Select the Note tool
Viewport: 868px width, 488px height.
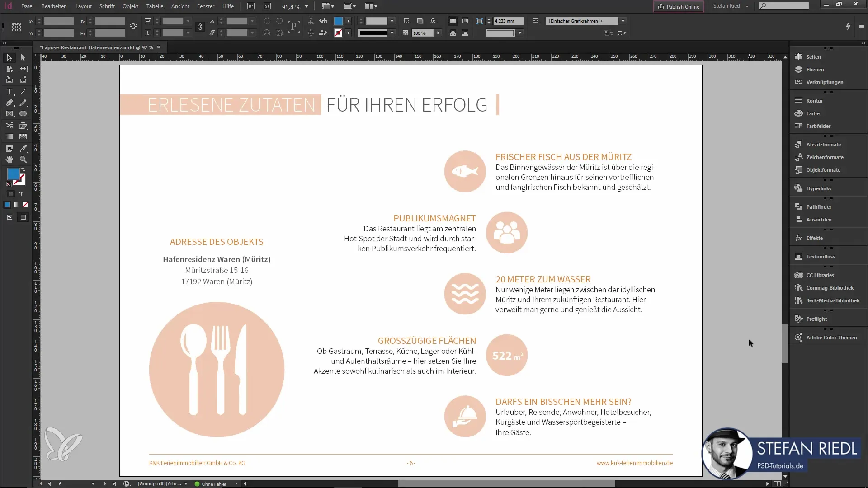(9, 148)
